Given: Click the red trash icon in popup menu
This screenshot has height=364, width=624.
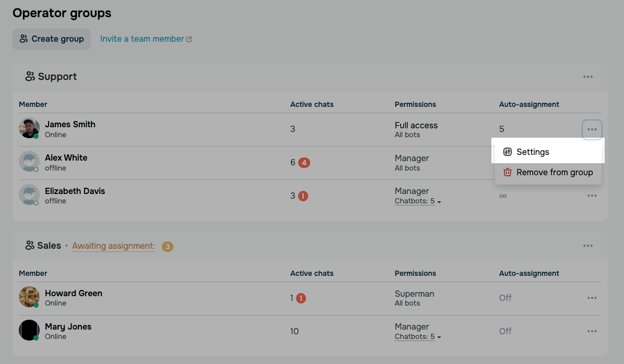Looking at the screenshot, I should click(x=507, y=172).
